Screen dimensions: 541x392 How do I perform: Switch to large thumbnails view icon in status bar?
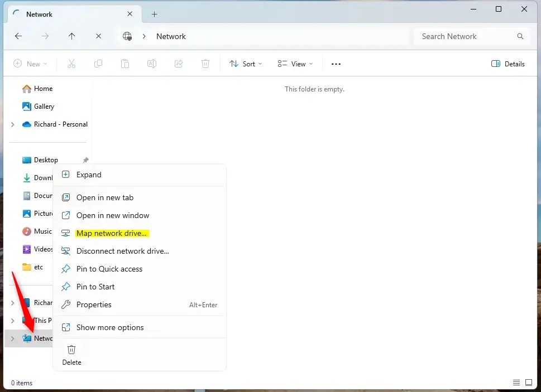(x=529, y=383)
